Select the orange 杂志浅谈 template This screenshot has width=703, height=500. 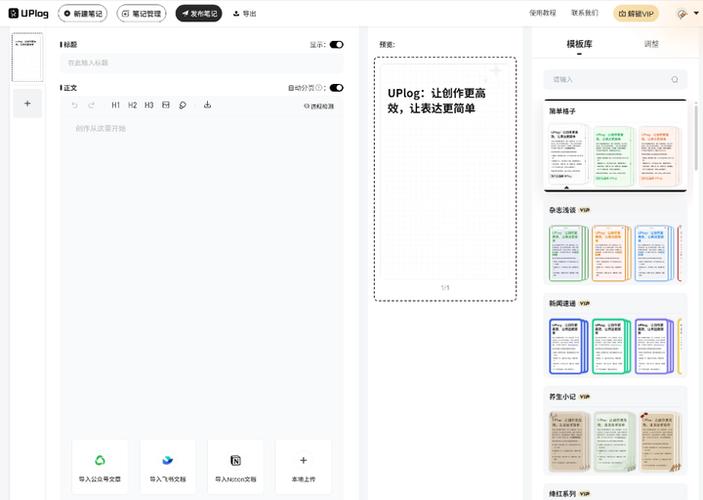click(611, 253)
